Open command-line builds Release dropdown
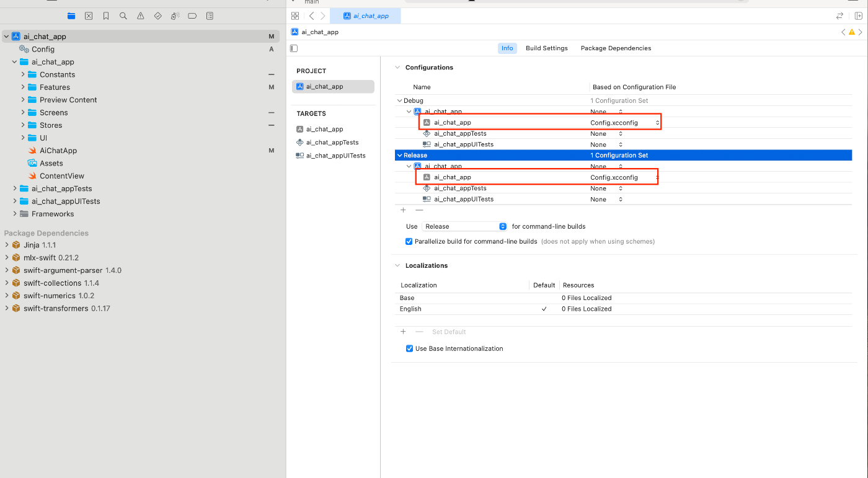This screenshot has height=478, width=868. coord(464,226)
